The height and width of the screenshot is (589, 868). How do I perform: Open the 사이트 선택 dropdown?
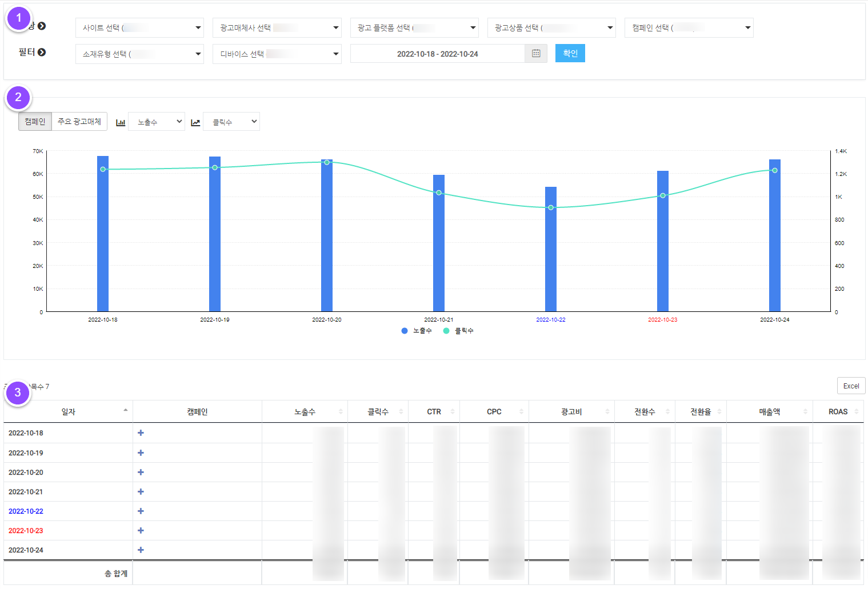(x=139, y=28)
